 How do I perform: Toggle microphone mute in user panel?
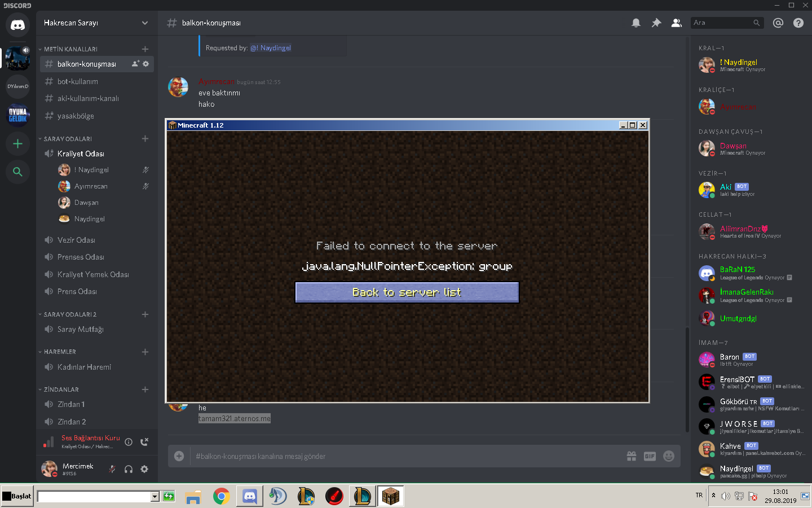pyautogui.click(x=112, y=469)
